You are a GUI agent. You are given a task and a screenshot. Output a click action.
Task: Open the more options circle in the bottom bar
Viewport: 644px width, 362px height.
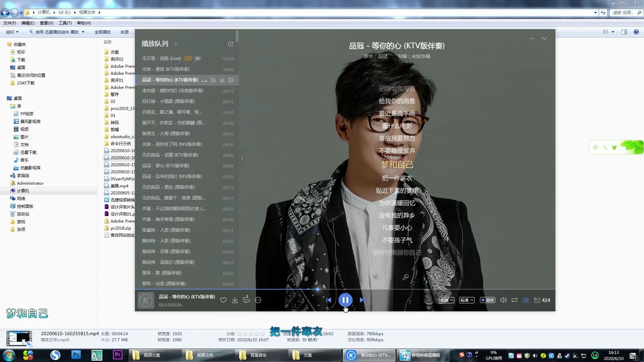click(x=258, y=300)
